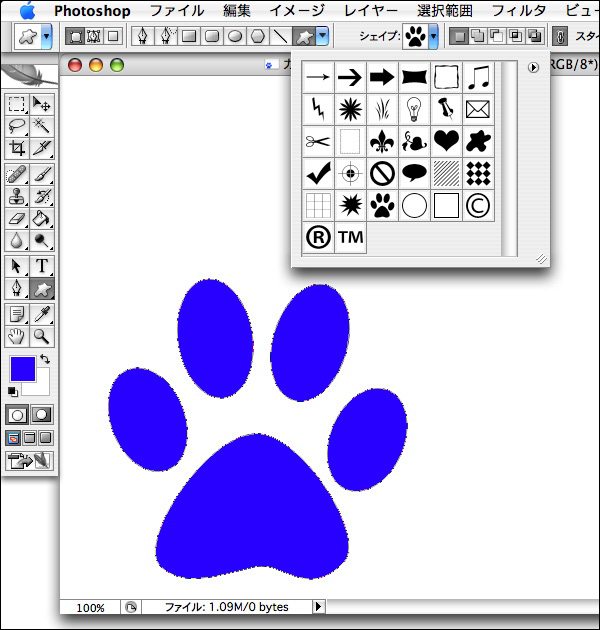The width and height of the screenshot is (600, 630).
Task: Select the Magic Wand tool
Action: [43, 126]
